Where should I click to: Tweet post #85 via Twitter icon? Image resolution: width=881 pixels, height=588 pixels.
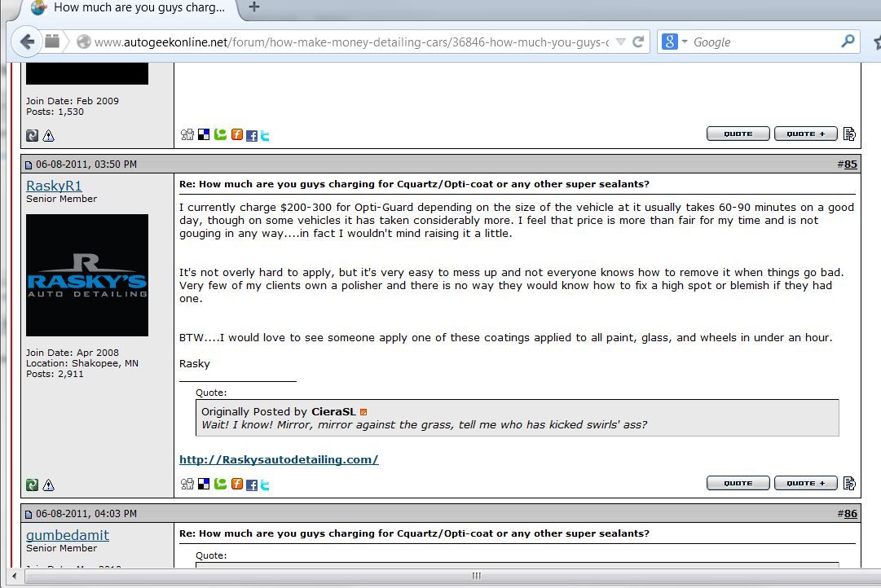coord(265,485)
